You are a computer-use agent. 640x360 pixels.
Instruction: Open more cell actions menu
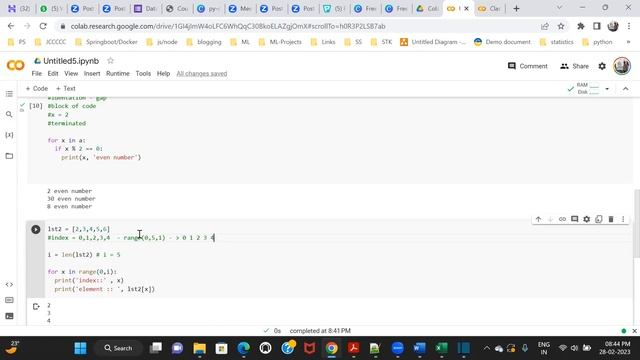click(623, 219)
